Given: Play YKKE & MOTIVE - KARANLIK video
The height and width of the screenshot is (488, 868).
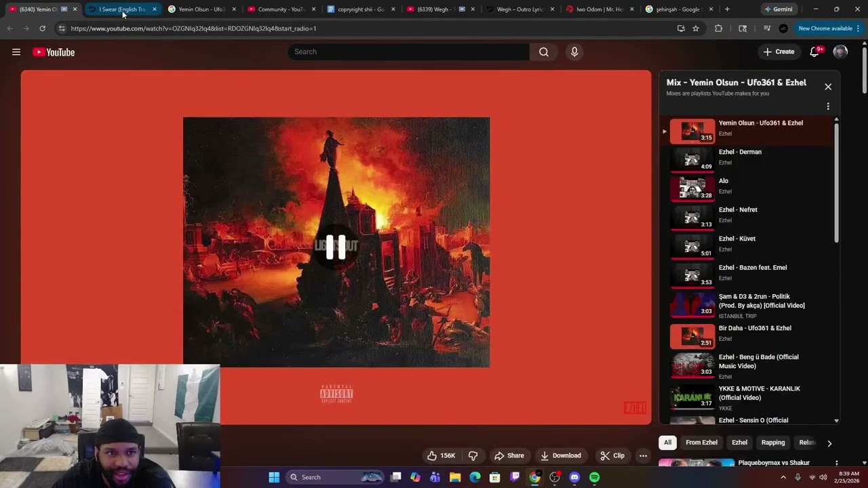Looking at the screenshot, I should 746,397.
